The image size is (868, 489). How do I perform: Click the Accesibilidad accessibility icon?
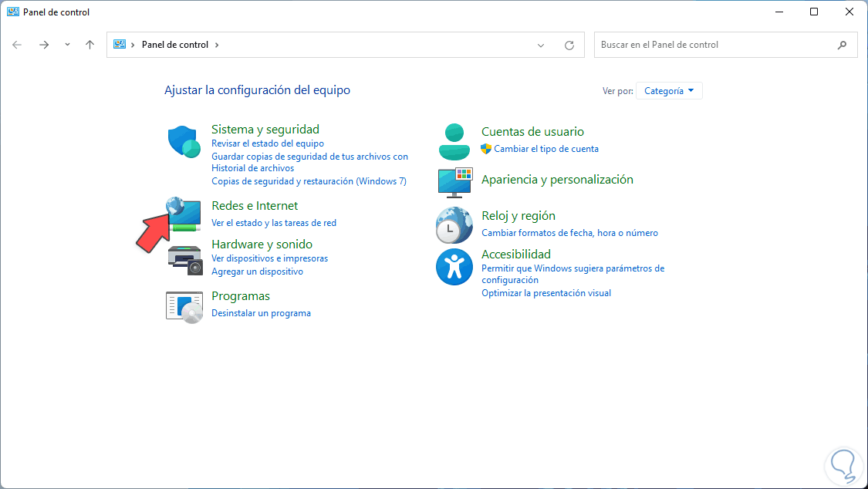(454, 265)
